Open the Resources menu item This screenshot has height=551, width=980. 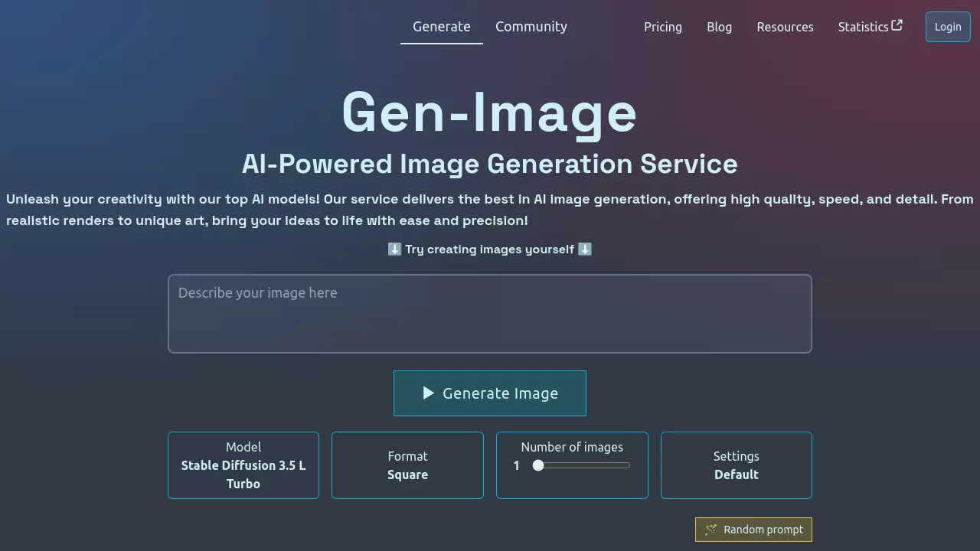(785, 27)
